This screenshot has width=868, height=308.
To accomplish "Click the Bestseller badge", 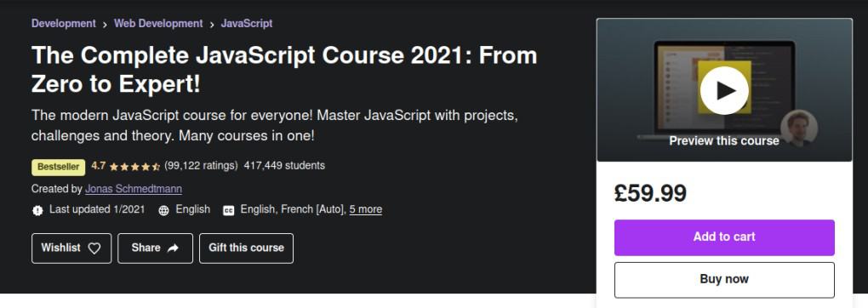I will (x=59, y=167).
